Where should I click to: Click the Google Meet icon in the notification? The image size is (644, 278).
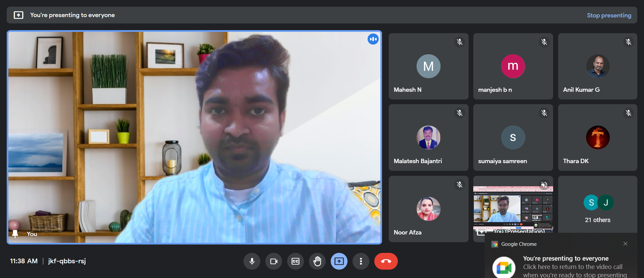coord(504,267)
